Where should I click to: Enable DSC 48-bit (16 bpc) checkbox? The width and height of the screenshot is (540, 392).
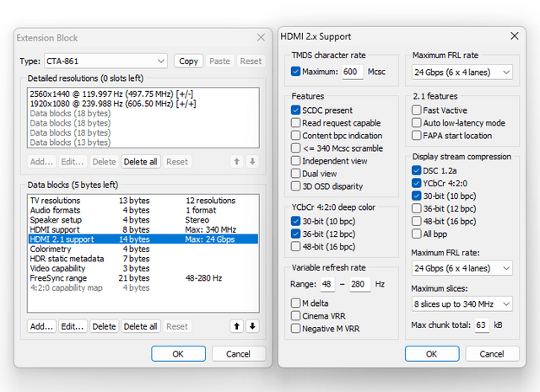tap(416, 222)
